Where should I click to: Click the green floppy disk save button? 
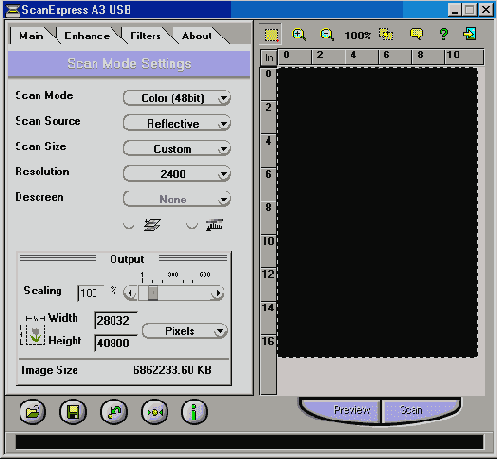pyautogui.click(x=73, y=412)
